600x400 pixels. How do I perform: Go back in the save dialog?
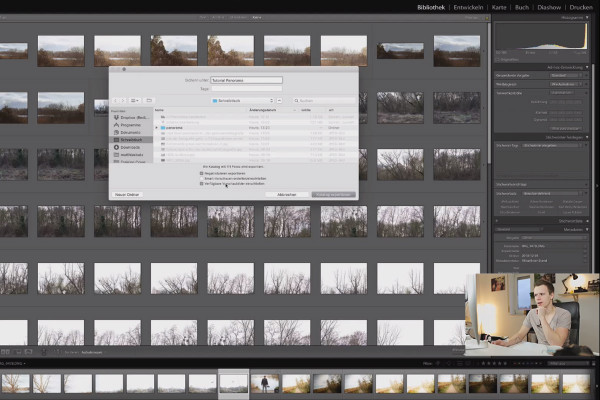pos(116,100)
